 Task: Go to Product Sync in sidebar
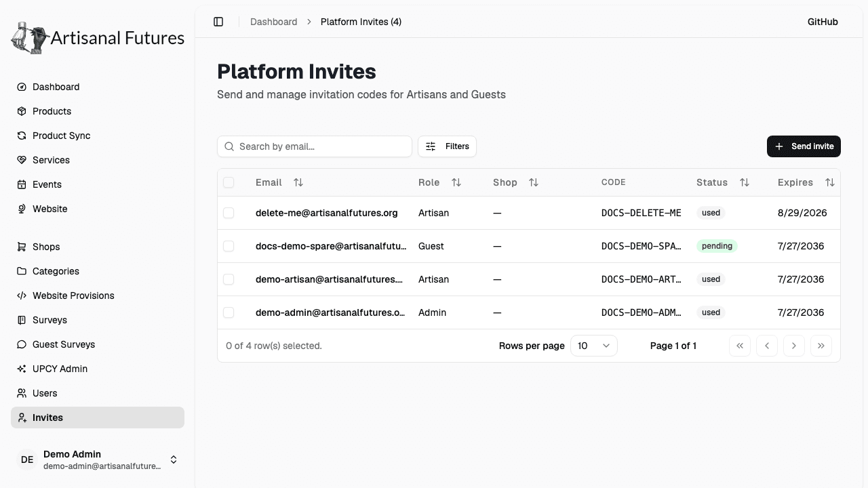tap(98, 136)
